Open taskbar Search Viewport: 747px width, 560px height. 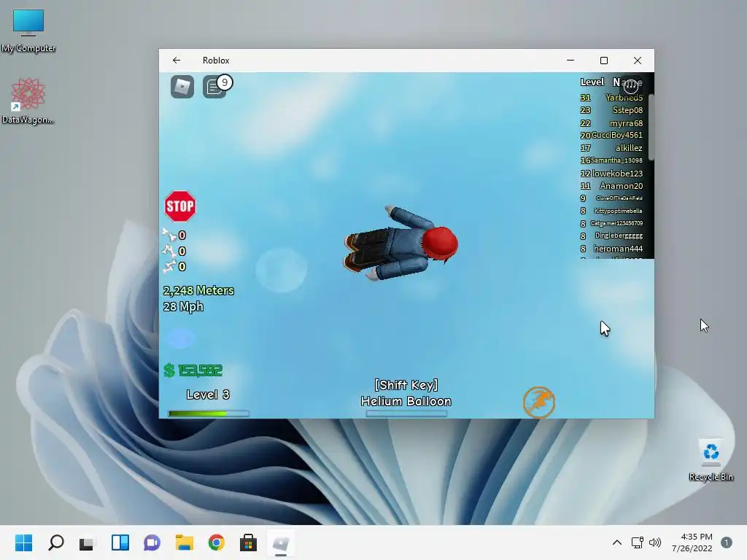[x=55, y=542]
